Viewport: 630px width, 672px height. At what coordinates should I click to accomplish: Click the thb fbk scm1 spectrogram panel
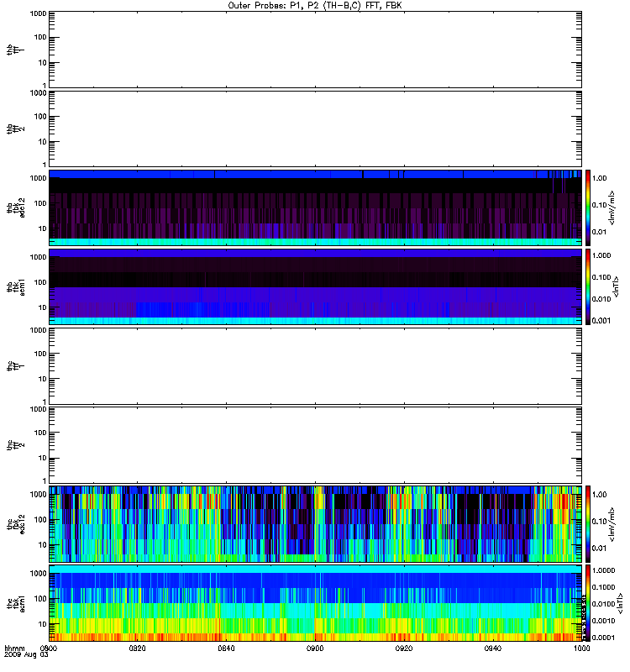pyautogui.click(x=315, y=286)
